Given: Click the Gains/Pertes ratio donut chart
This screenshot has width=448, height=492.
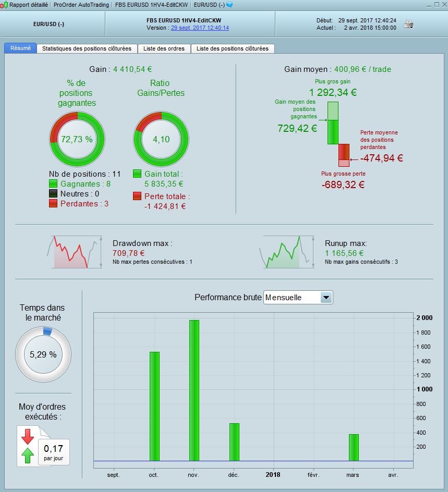Looking at the screenshot, I should (161, 139).
